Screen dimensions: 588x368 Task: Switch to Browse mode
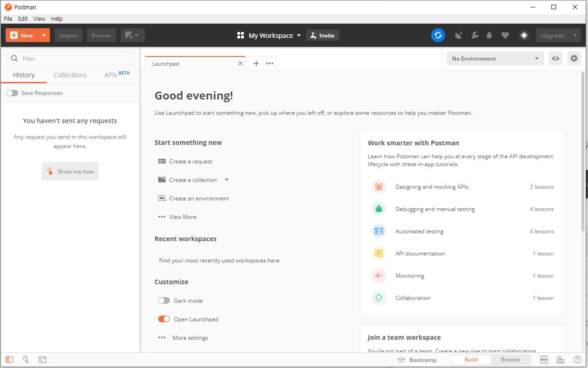tap(510, 360)
